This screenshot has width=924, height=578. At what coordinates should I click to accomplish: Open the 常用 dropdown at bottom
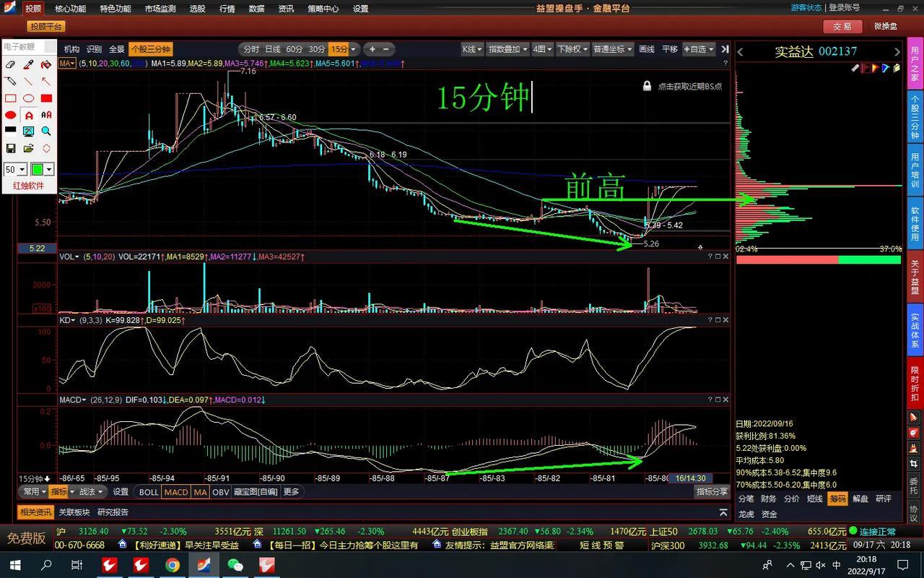point(33,491)
